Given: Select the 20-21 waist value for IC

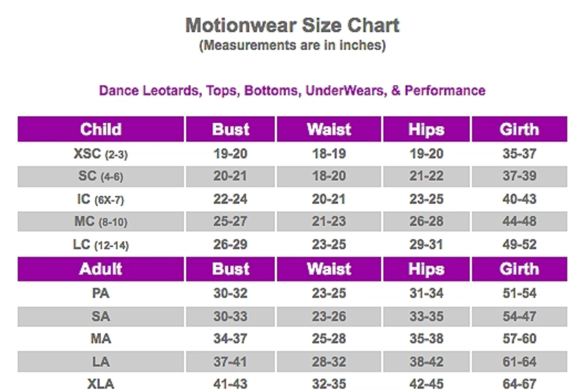Looking at the screenshot, I should coord(329,199).
